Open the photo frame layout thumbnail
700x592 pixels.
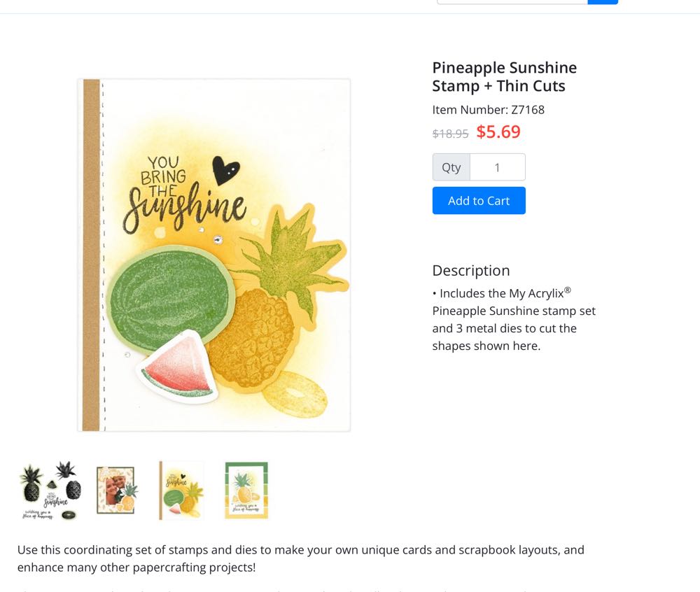point(115,490)
